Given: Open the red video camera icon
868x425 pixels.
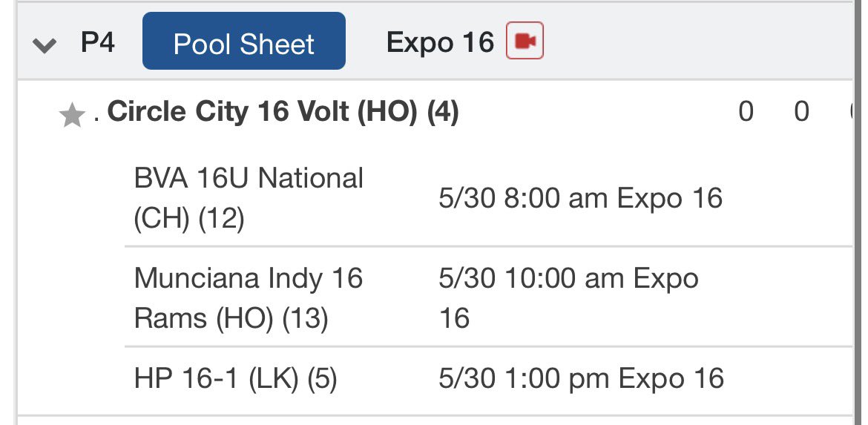Looking at the screenshot, I should point(525,40).
